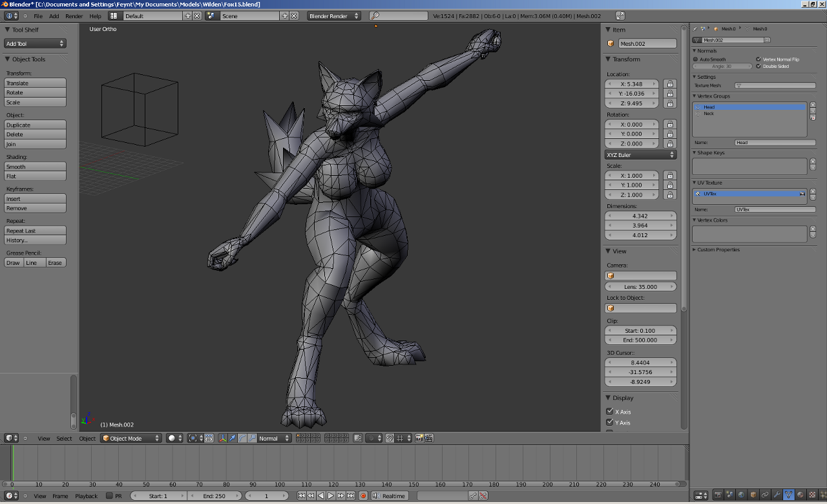
Task: Open the Object Mode dropdown
Action: pos(131,438)
